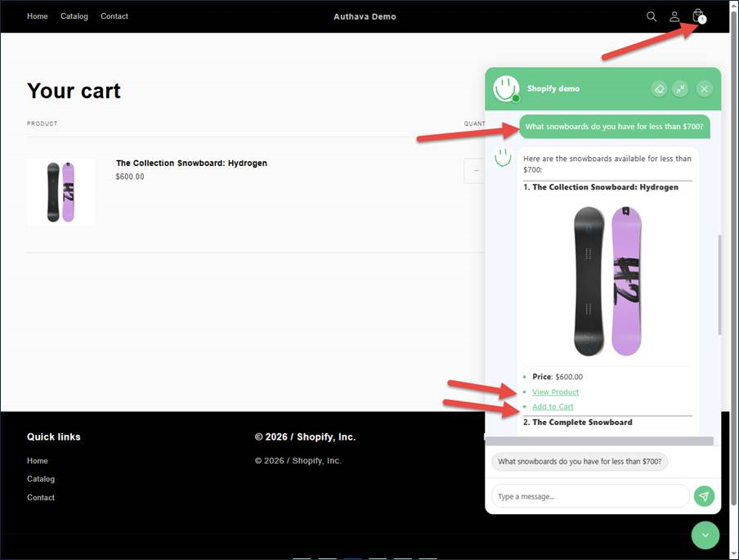Click the '$600.00' cart item price

130,177
